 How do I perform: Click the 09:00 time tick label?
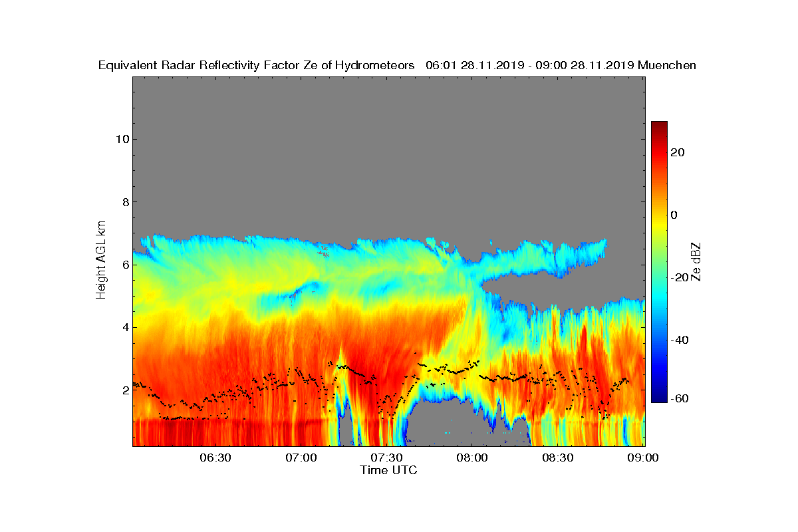643,458
